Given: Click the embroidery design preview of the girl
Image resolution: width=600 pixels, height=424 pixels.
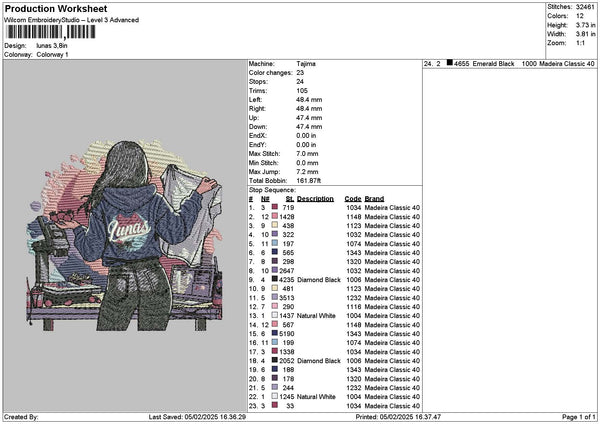Looking at the screenshot, I should (124, 236).
